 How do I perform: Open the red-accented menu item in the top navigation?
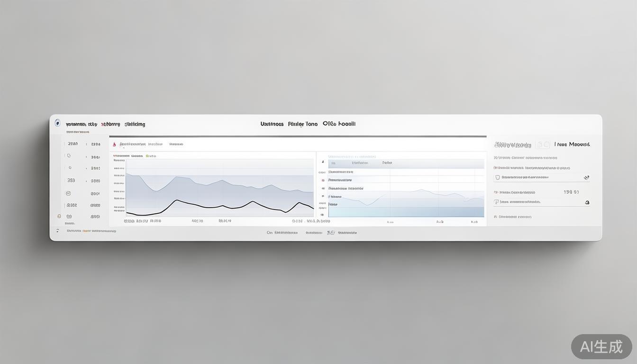(x=110, y=124)
